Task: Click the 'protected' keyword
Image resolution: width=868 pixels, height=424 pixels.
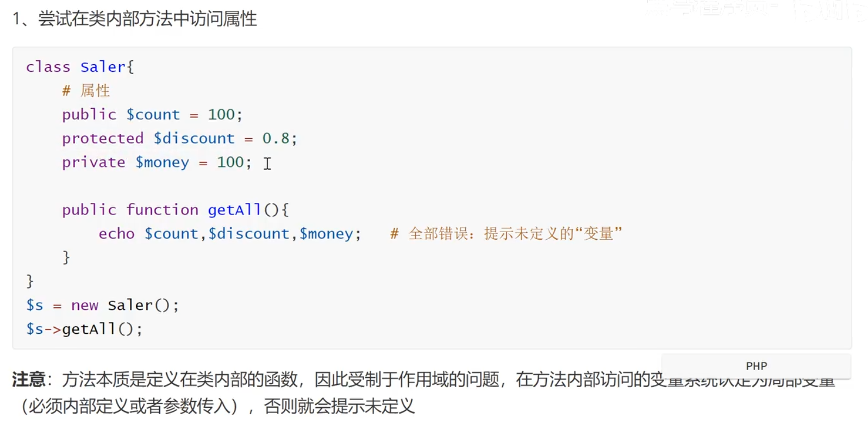Action: (x=103, y=139)
